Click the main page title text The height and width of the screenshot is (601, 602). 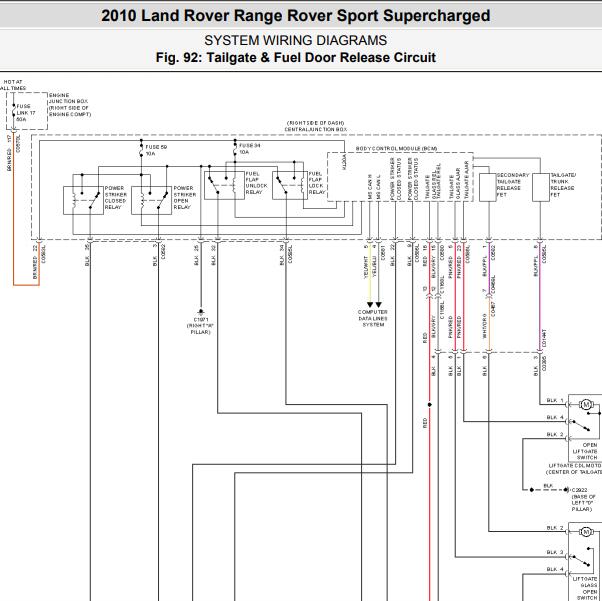[295, 16]
